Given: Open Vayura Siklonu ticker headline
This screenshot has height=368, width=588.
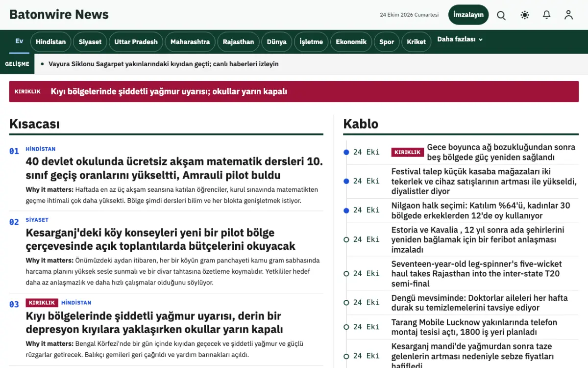Looking at the screenshot, I should [163, 64].
